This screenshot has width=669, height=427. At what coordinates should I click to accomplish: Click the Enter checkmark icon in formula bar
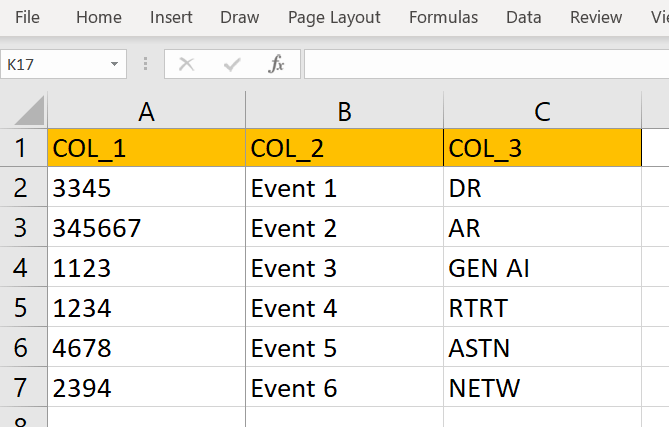pos(232,65)
